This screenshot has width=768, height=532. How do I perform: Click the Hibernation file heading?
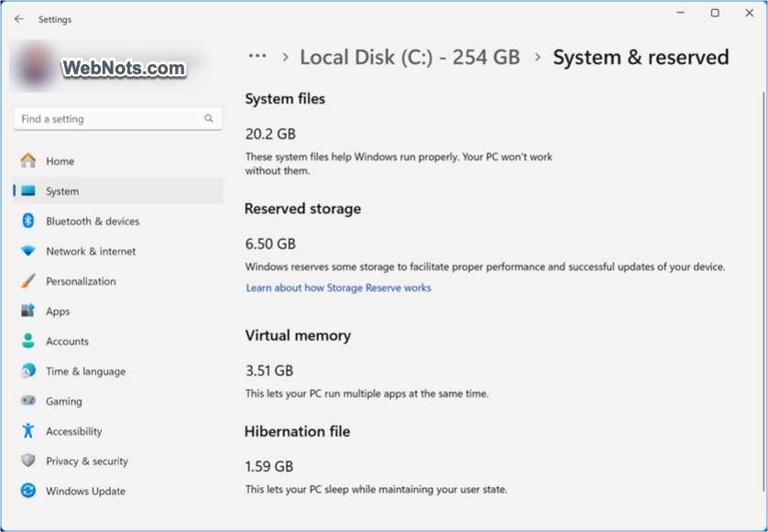point(297,431)
